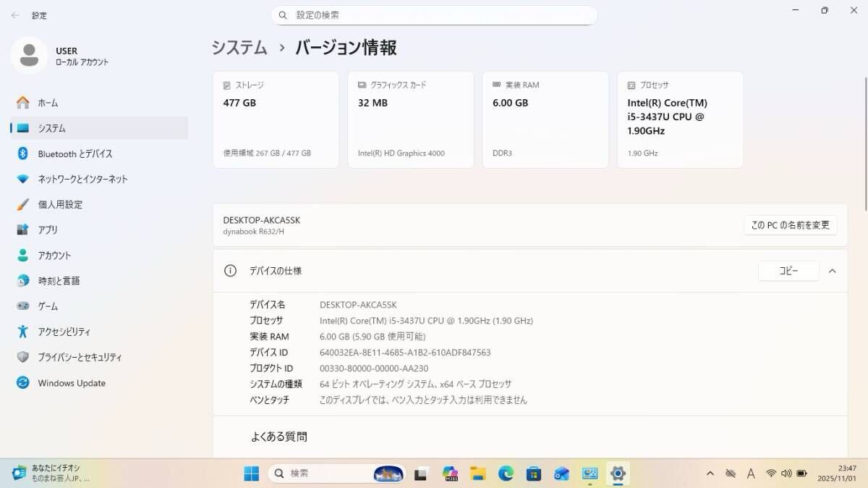Open the ホーム (Home) settings page
Viewport: 868px width, 488px height.
coord(48,103)
